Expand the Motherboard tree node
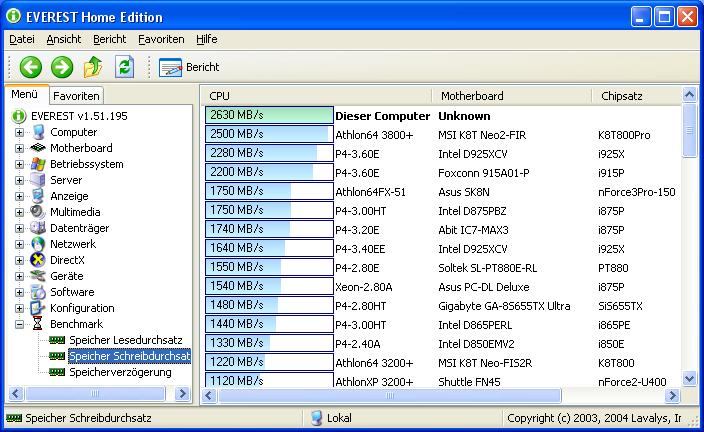The width and height of the screenshot is (704, 432). [19, 148]
